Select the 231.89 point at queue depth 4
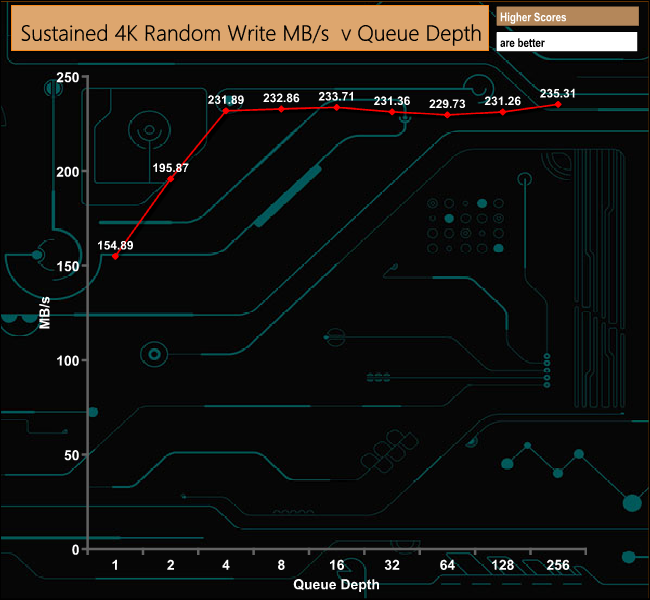The width and height of the screenshot is (650, 600). pos(226,111)
